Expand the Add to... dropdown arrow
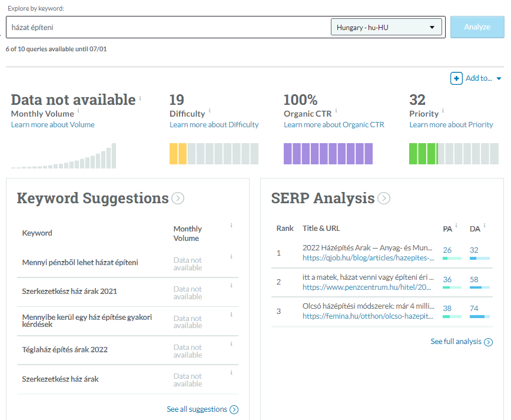The image size is (511, 420). coord(499,78)
